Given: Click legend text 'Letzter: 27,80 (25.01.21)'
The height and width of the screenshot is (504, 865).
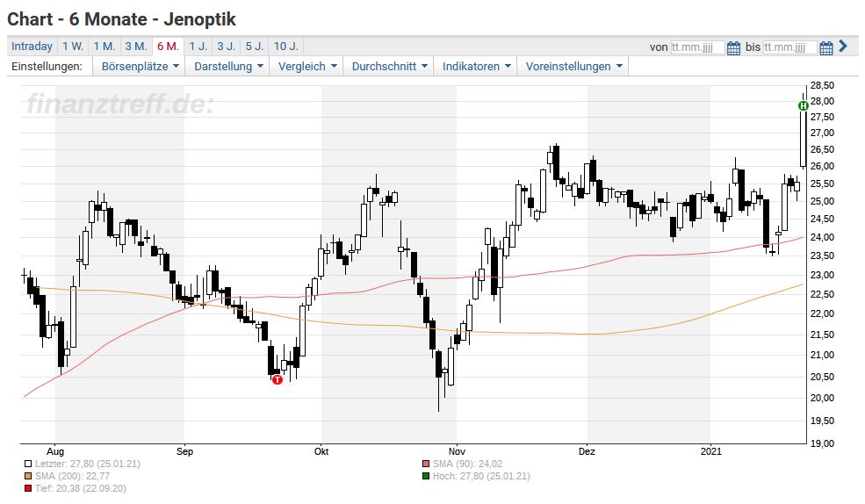Looking at the screenshot, I should 88,464.
